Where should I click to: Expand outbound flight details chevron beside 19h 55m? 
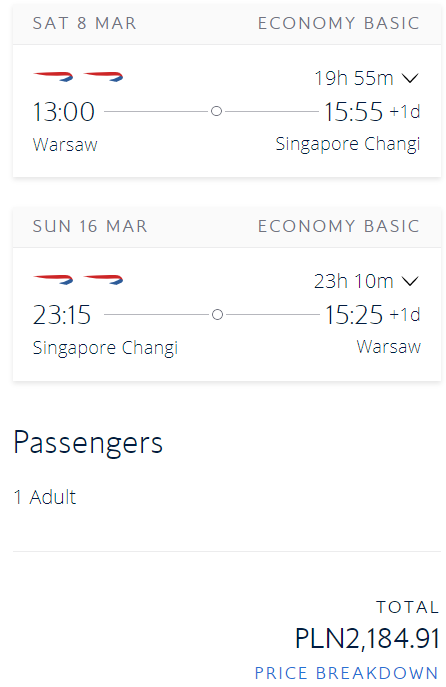411,78
